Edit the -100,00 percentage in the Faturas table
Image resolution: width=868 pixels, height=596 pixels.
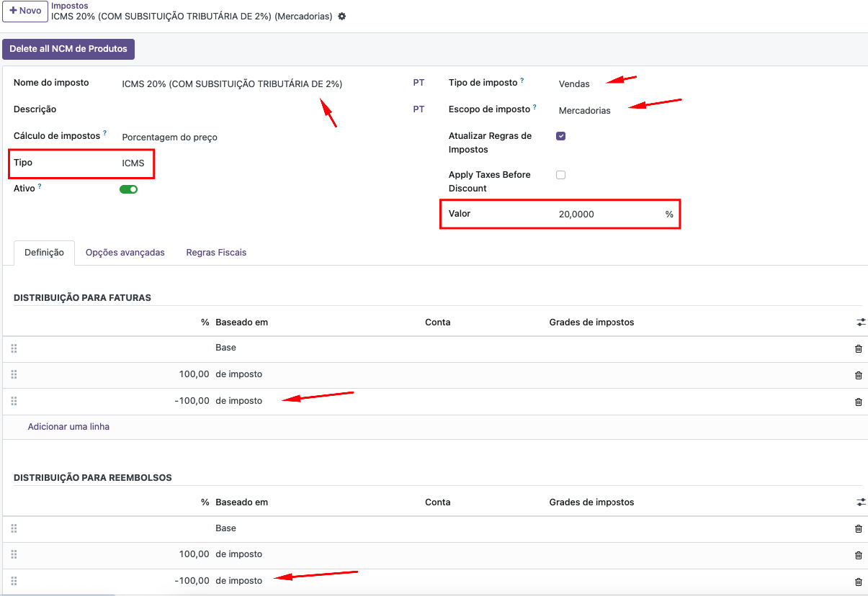pyautogui.click(x=192, y=401)
